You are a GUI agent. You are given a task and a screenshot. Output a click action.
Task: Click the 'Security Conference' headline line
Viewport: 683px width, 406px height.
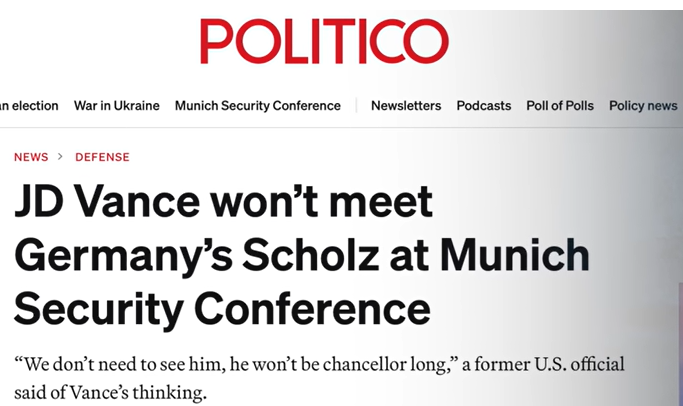pos(222,309)
